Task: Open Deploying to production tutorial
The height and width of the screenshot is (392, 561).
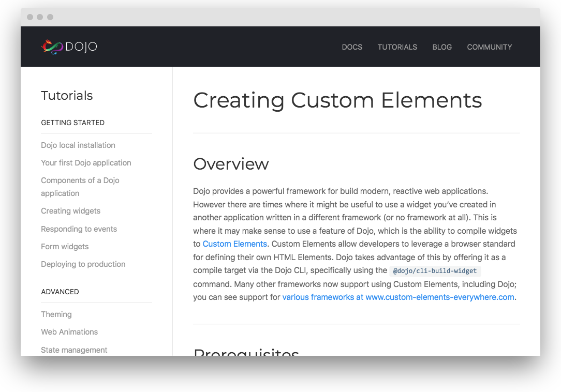Action: click(x=83, y=264)
